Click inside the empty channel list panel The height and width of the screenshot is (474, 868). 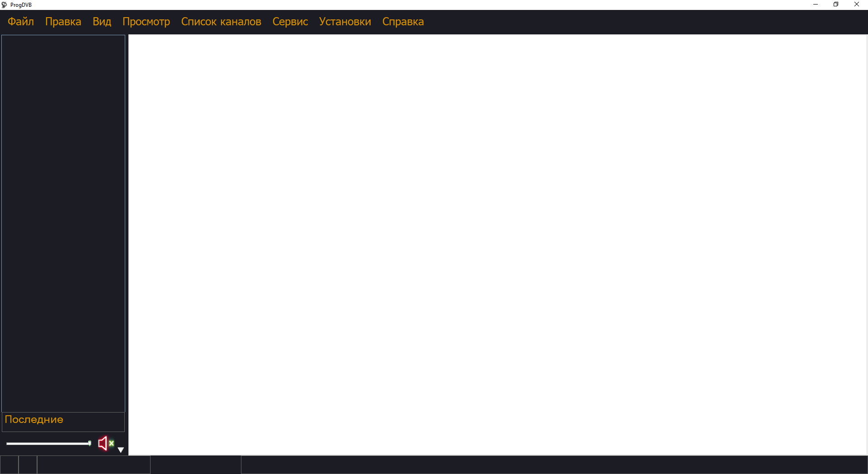tap(63, 221)
